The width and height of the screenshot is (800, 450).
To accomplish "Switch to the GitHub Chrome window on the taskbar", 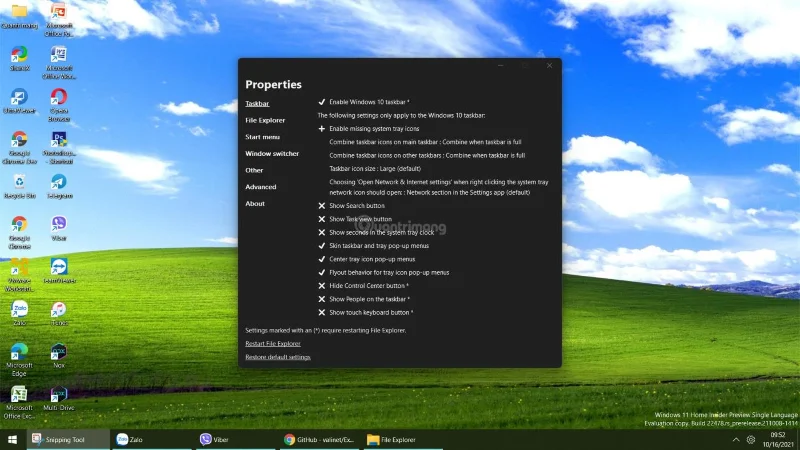I will [x=319, y=439].
